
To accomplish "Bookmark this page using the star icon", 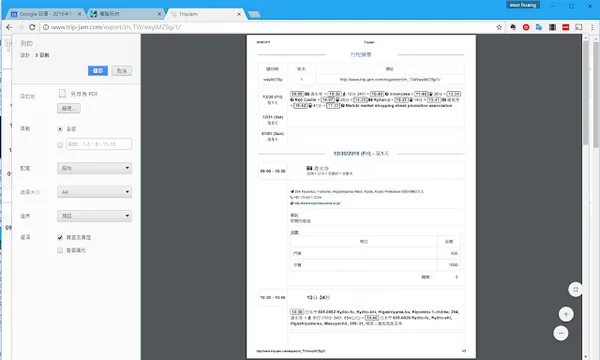I will (499, 27).
